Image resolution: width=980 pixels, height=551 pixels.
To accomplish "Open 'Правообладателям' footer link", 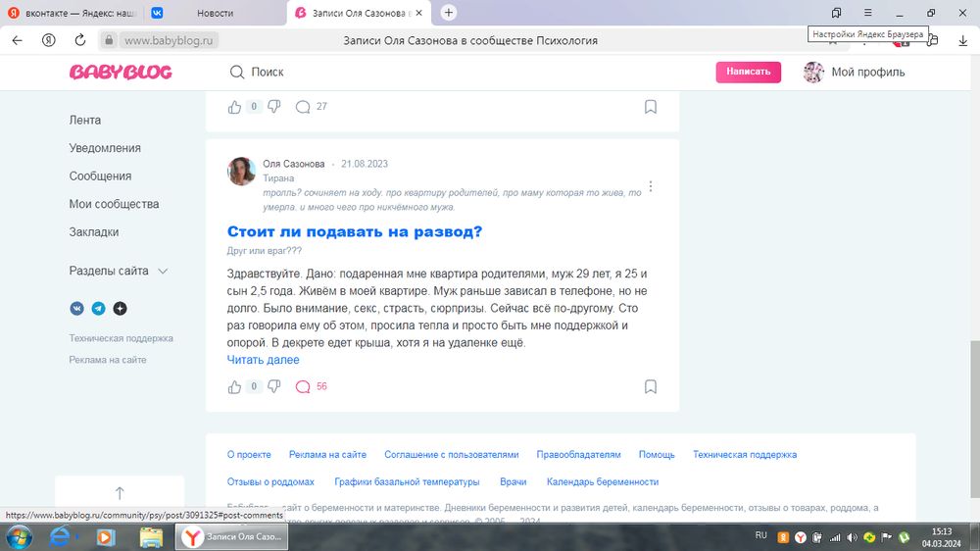I will point(578,455).
